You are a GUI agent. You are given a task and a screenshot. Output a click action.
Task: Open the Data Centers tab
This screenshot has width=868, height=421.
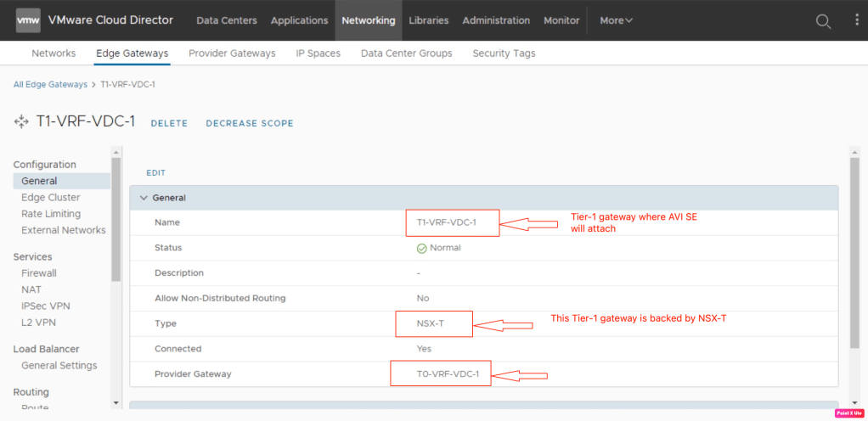pyautogui.click(x=227, y=20)
